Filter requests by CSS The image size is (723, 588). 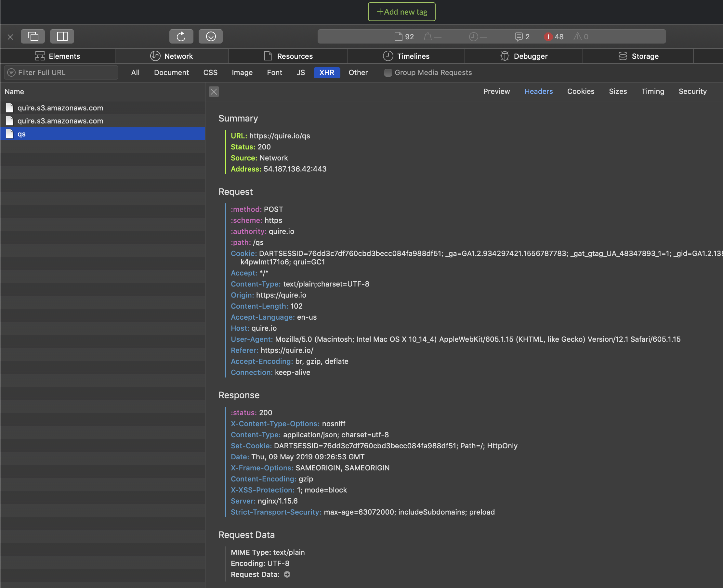point(210,72)
